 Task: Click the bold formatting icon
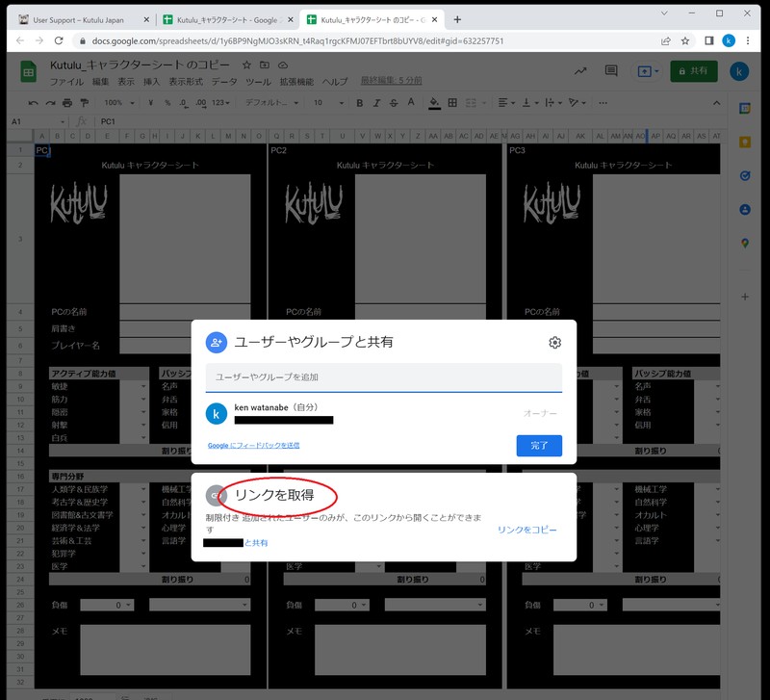click(359, 103)
